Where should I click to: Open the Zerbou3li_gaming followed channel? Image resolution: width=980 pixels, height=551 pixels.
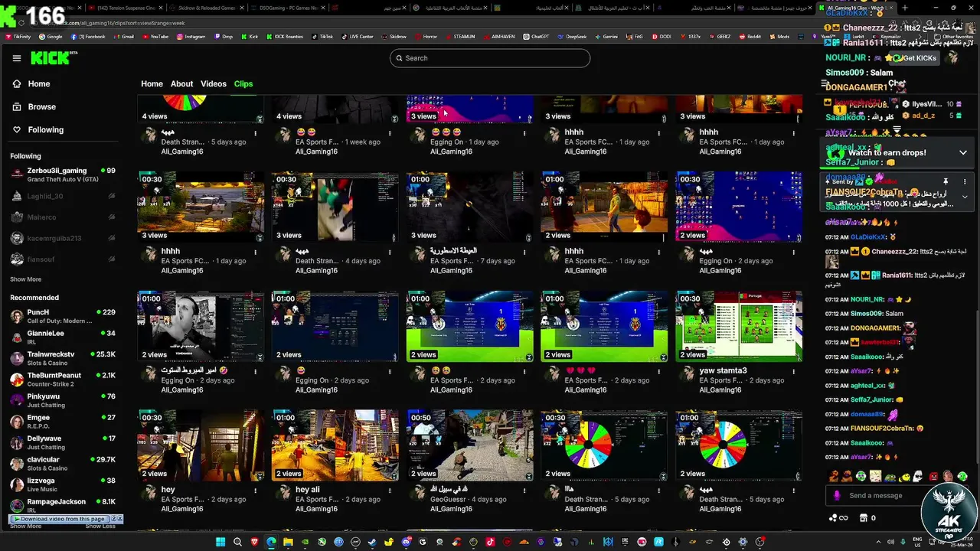tap(61, 174)
